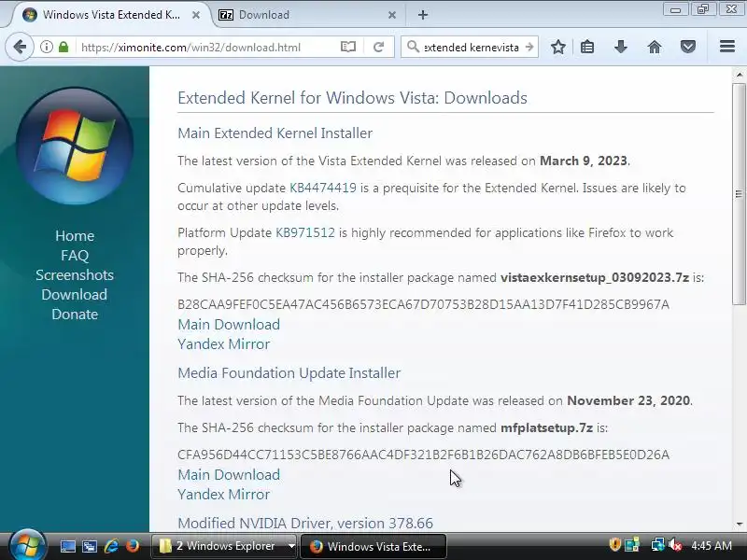Select Windows Vista Exte... taskbar button
This screenshot has width=747, height=560.
(373, 546)
